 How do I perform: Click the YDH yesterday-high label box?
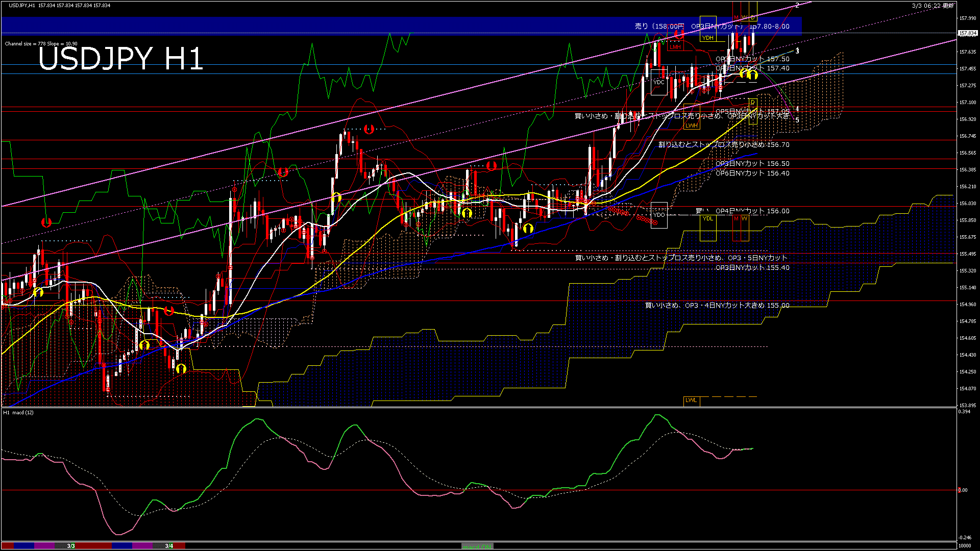(x=707, y=38)
